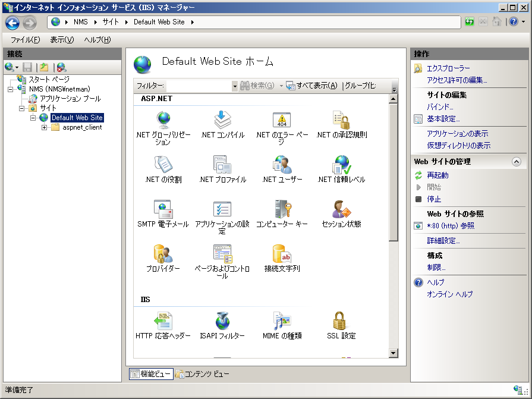Viewport: 532px width, 399px height.
Task: Select Default Web Site in the tree
Action: click(x=77, y=118)
